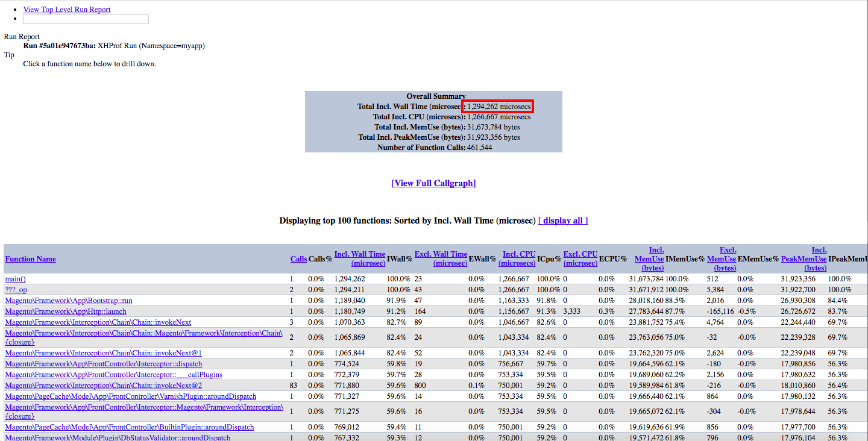This screenshot has width=868, height=441.
Task: Sort by Excl. CPU column header
Action: tap(580, 258)
